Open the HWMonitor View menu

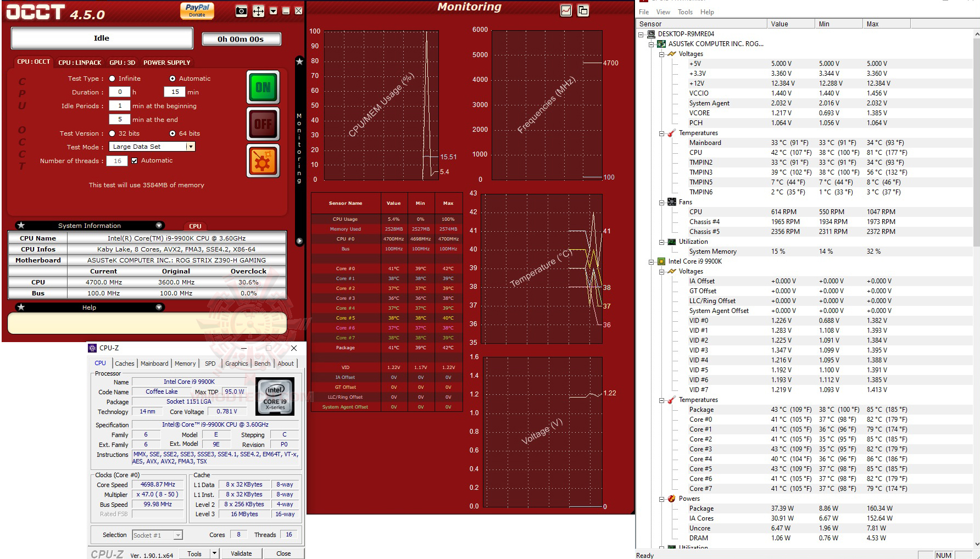[x=663, y=12]
